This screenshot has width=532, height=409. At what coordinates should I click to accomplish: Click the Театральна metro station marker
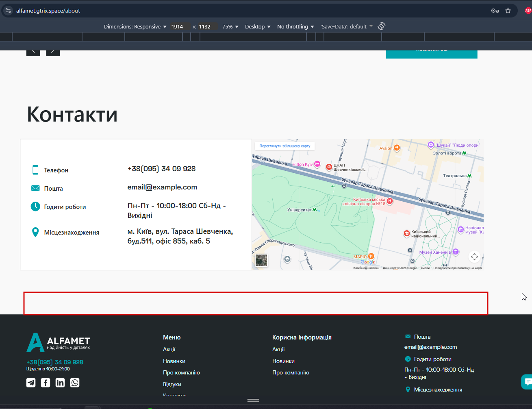point(469,176)
